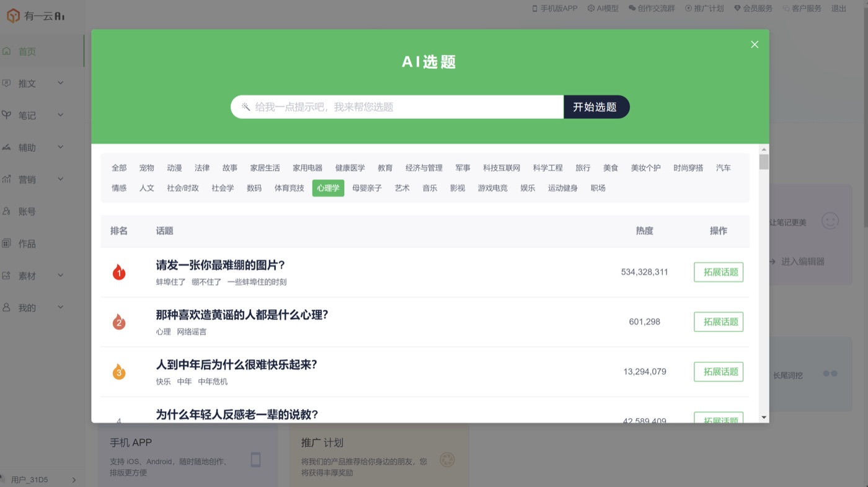Click the 账号 sidebar icon

[7, 211]
